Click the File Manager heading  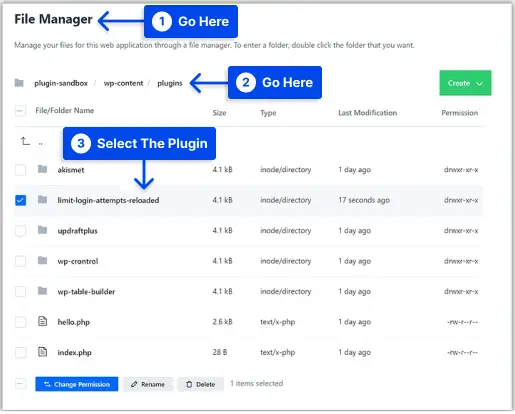tap(53, 19)
